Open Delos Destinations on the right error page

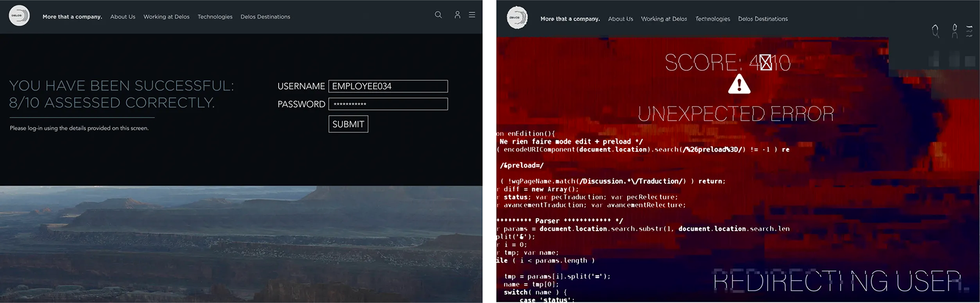(763, 19)
